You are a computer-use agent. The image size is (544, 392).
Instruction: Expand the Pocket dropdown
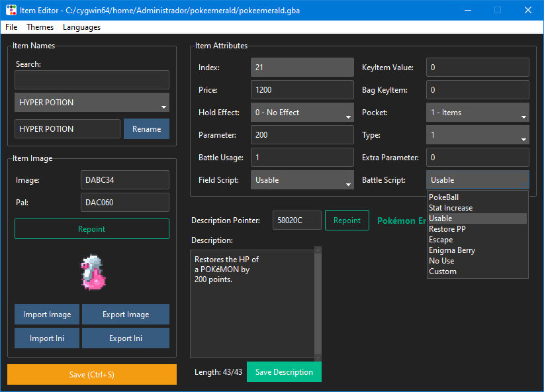[477, 113]
